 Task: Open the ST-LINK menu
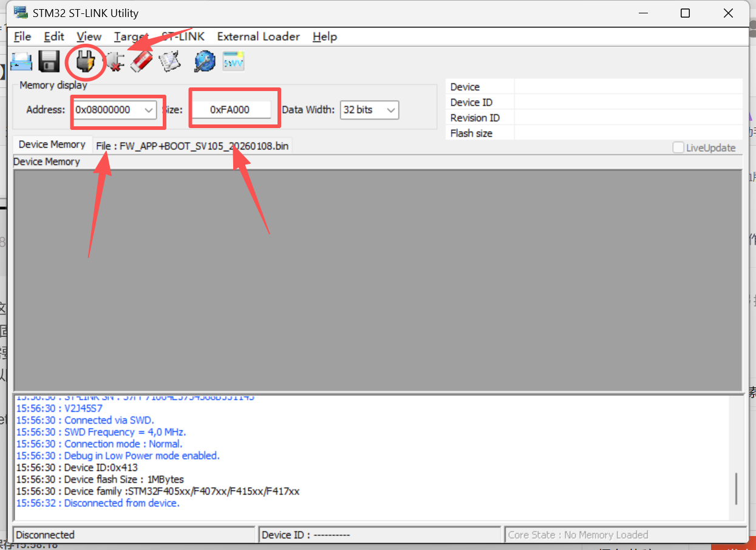(183, 36)
